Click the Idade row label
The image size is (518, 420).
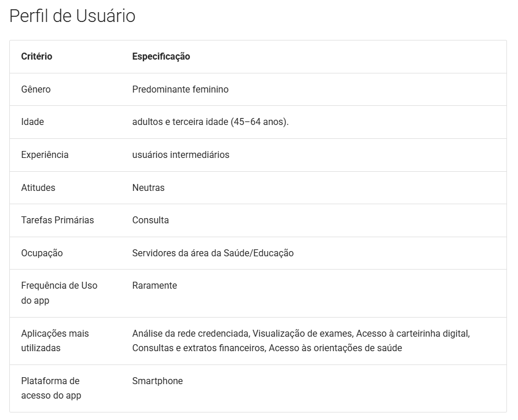(32, 122)
